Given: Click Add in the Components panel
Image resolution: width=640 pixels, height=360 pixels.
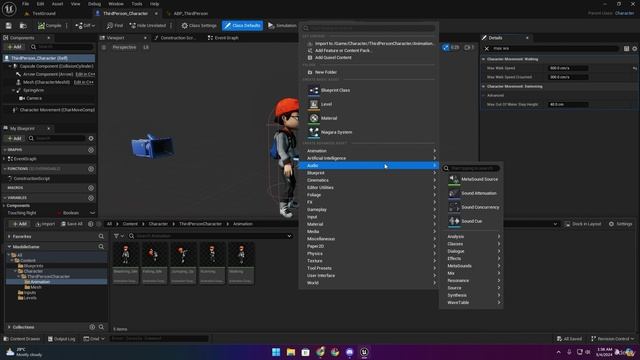Looking at the screenshot, I should 15,47.
